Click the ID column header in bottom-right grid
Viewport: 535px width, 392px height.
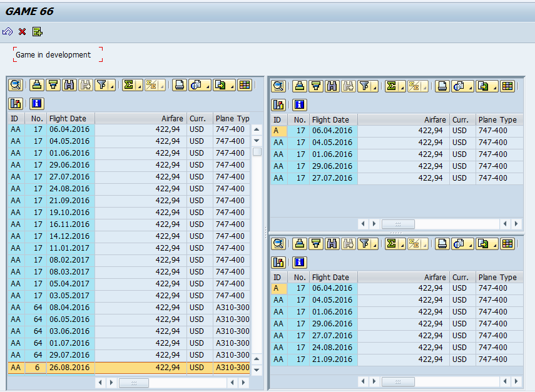click(x=278, y=278)
